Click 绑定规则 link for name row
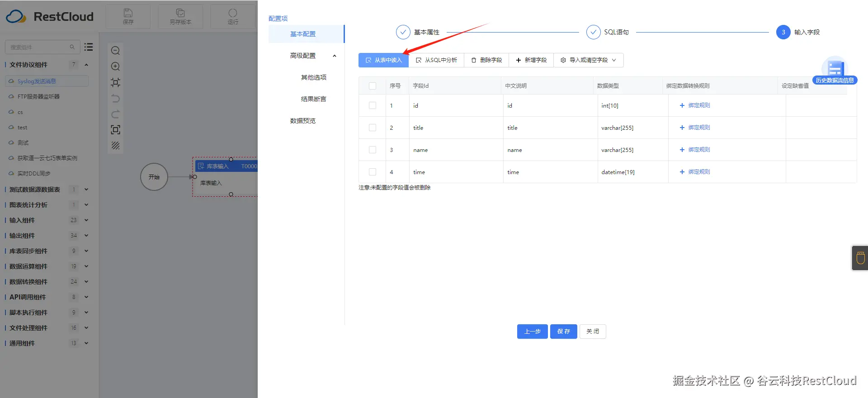This screenshot has height=398, width=868. 695,150
